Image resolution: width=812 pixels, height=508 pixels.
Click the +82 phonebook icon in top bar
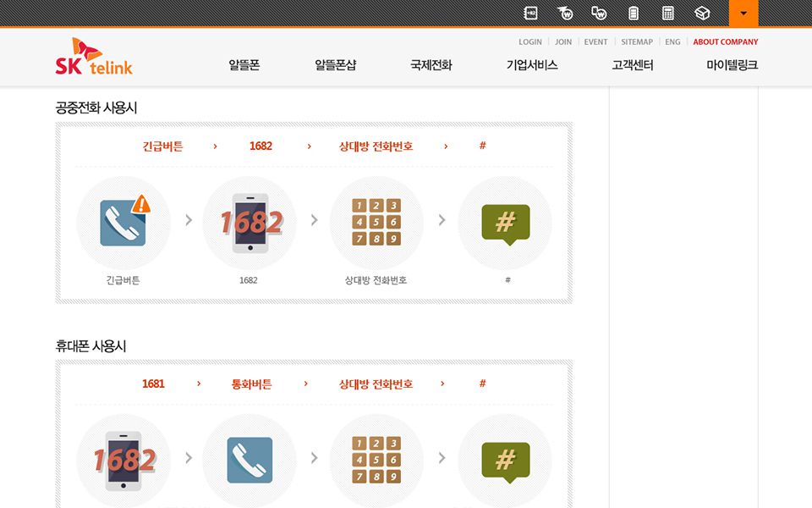pyautogui.click(x=530, y=13)
